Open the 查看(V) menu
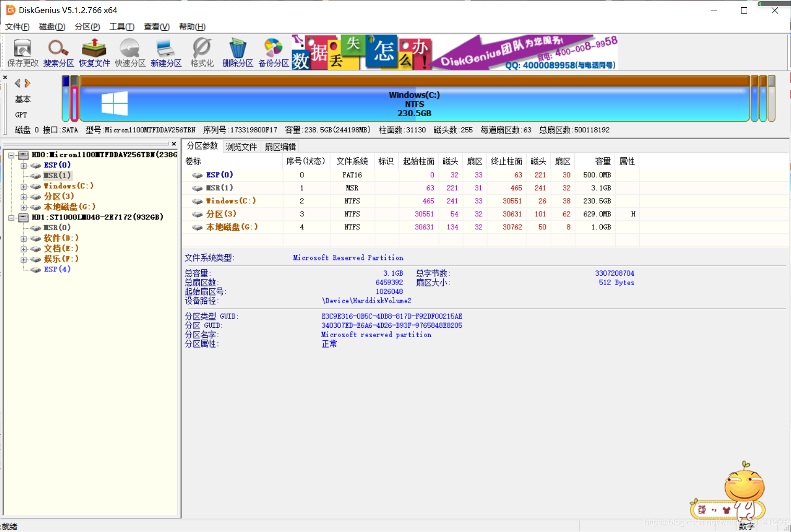This screenshot has width=791, height=532. pyautogui.click(x=156, y=27)
